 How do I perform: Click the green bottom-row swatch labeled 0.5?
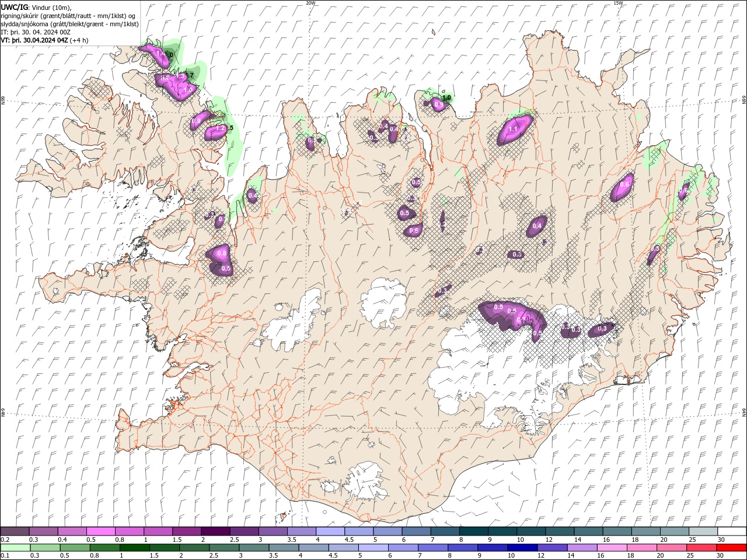click(75, 548)
